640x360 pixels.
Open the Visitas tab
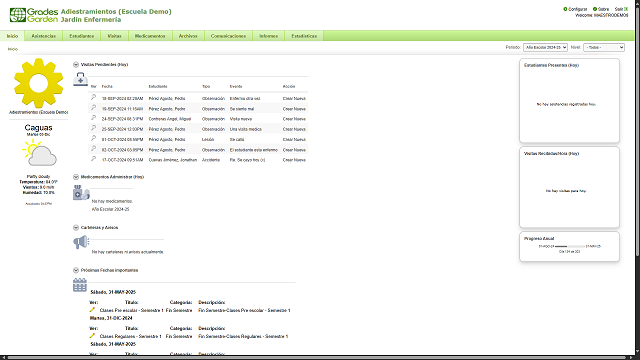tap(114, 36)
